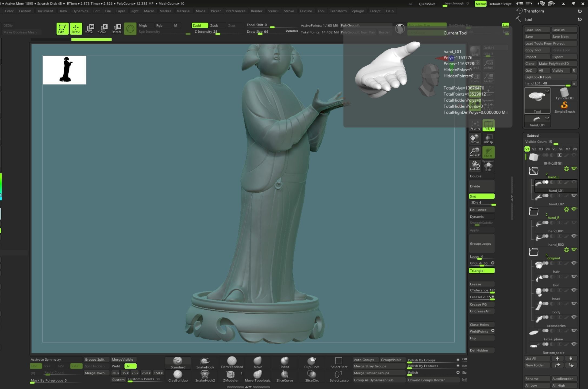The image size is (588, 389).
Task: Activate the Edit mode button
Action: tap(62, 28)
